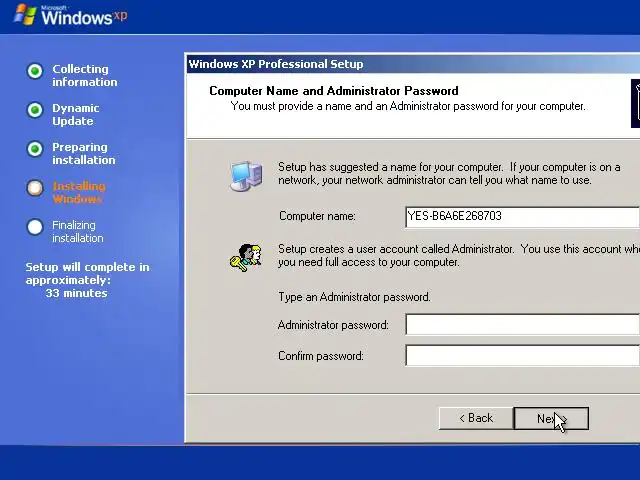
Task: Go back with the Back button
Action: pyautogui.click(x=476, y=418)
